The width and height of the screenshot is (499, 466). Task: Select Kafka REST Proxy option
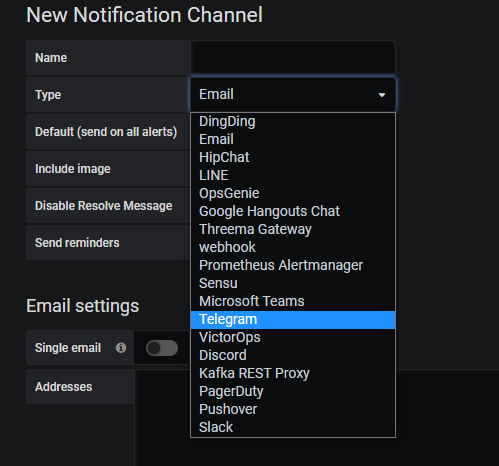(293, 373)
